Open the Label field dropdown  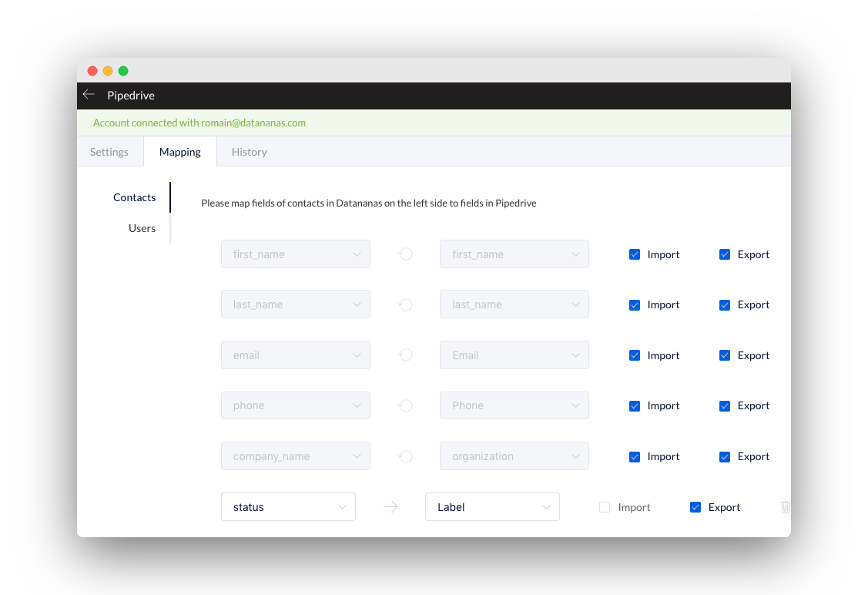coord(492,507)
